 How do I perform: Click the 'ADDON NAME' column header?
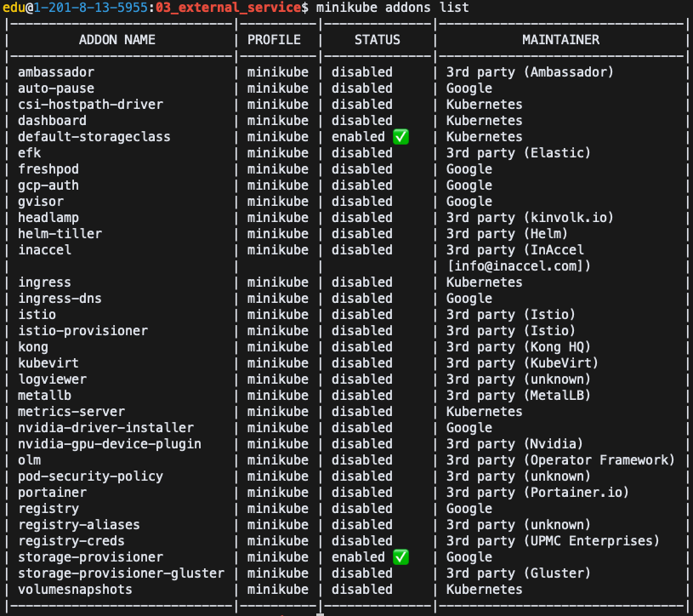click(117, 40)
